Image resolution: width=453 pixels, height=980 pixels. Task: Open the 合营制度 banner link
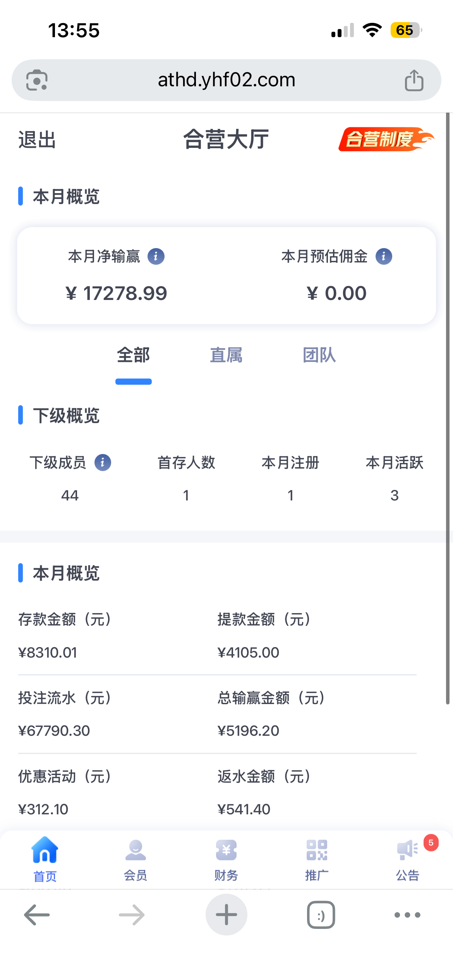(386, 139)
